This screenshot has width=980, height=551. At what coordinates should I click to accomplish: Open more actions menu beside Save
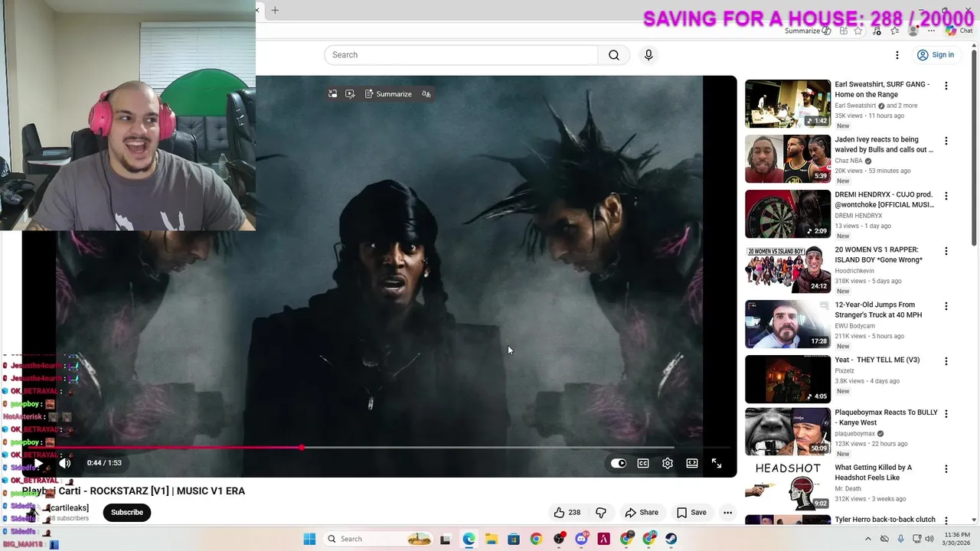[x=727, y=513]
